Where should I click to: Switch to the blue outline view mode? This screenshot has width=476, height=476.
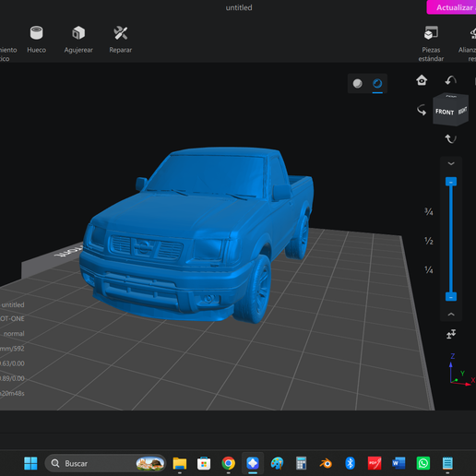[377, 83]
